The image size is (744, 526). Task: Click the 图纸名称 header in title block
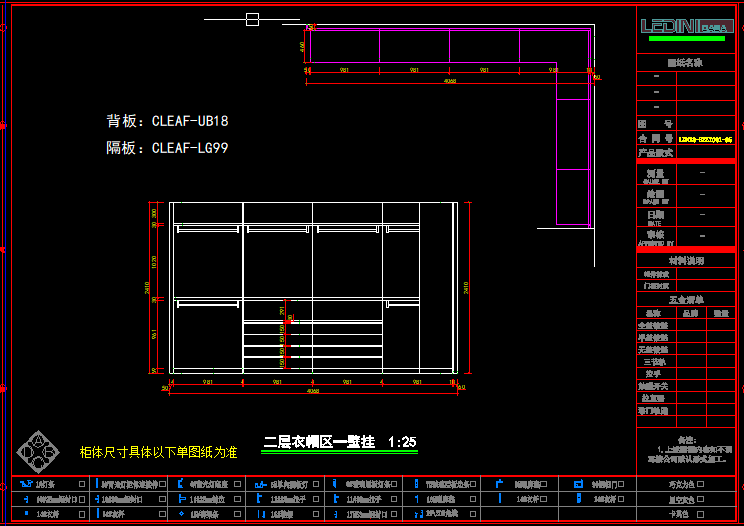click(685, 62)
